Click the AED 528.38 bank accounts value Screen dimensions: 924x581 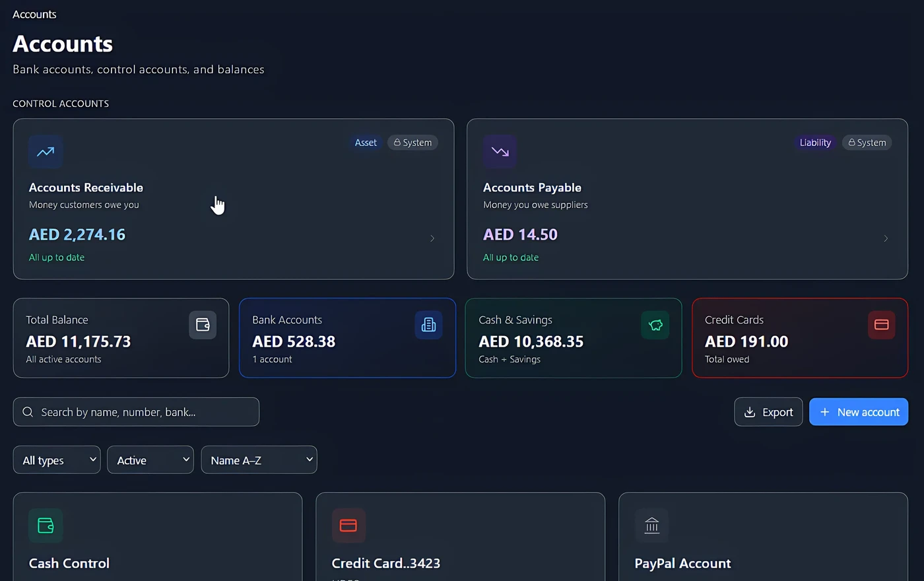coord(294,341)
